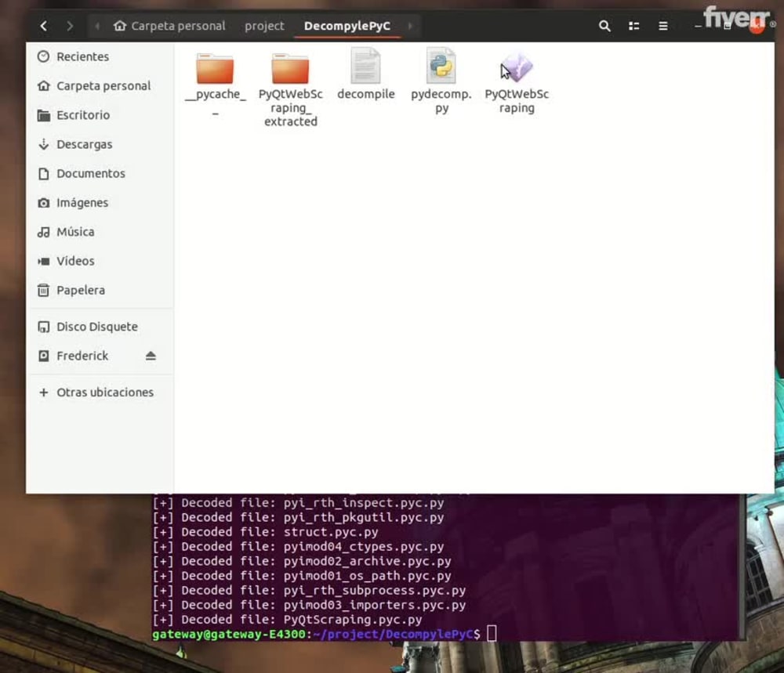Viewport: 784px width, 673px height.
Task: Navigate to the project breadcrumb
Action: click(x=263, y=26)
